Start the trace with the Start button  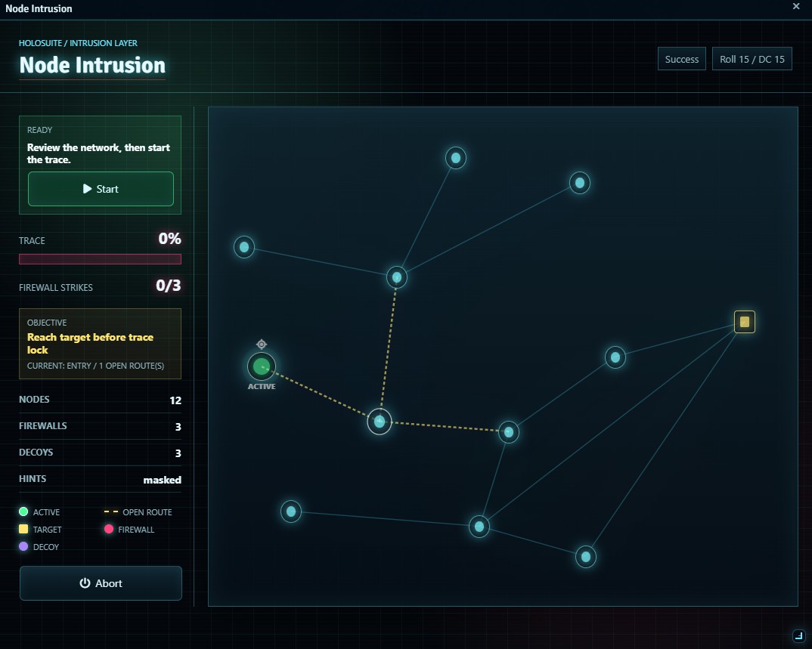coord(101,189)
